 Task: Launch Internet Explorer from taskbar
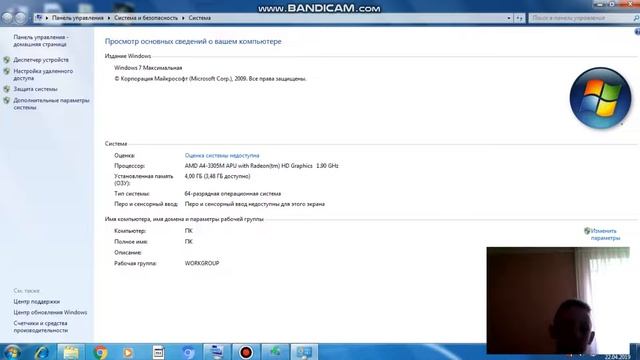point(42,352)
